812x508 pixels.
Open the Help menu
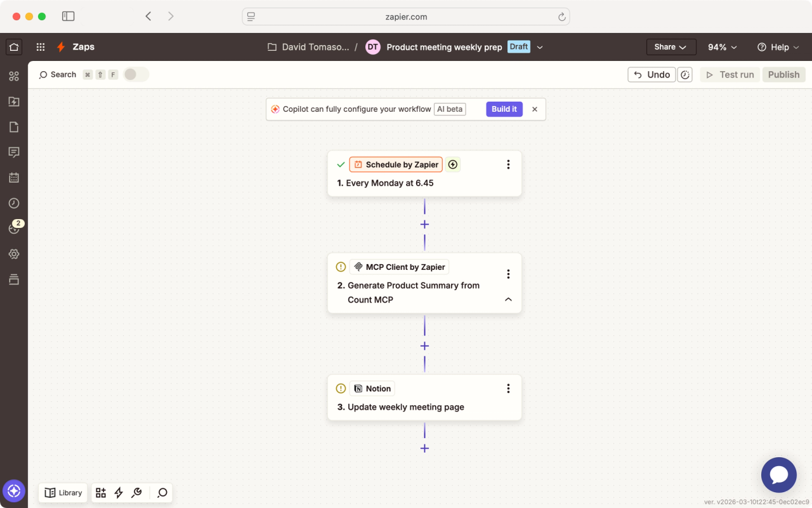(x=778, y=46)
